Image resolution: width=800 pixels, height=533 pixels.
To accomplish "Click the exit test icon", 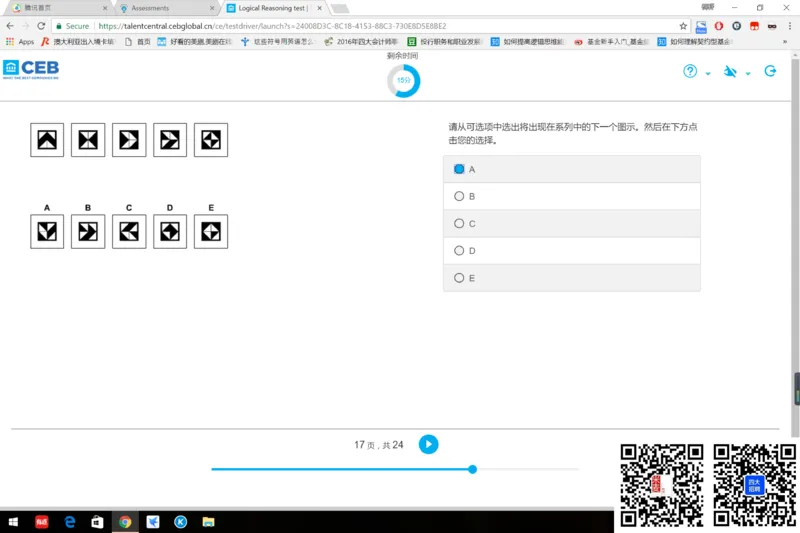I will (x=770, y=71).
